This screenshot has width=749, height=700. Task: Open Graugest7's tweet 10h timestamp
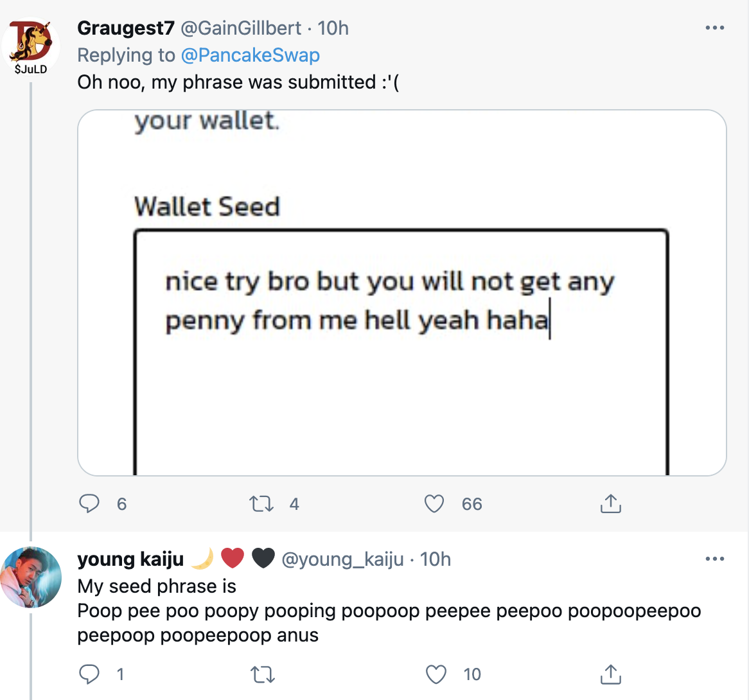point(333,28)
